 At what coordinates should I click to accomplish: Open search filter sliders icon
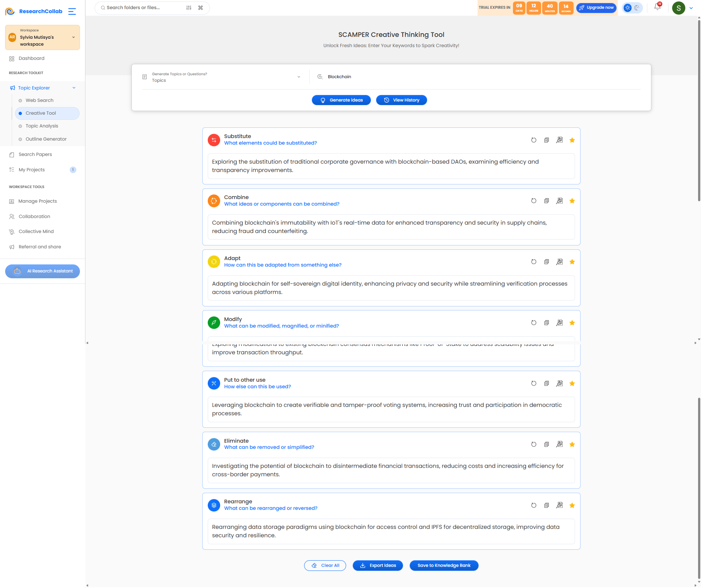pos(189,8)
